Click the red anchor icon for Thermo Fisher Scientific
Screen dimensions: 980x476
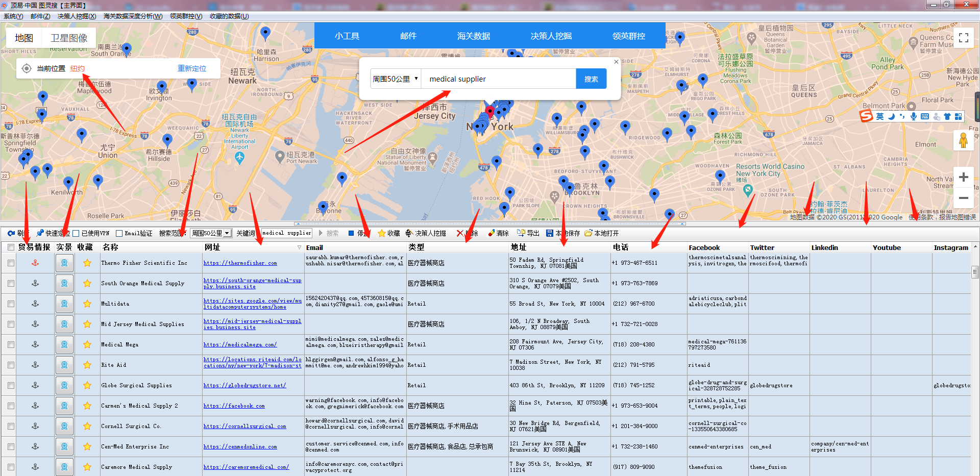pyautogui.click(x=35, y=263)
